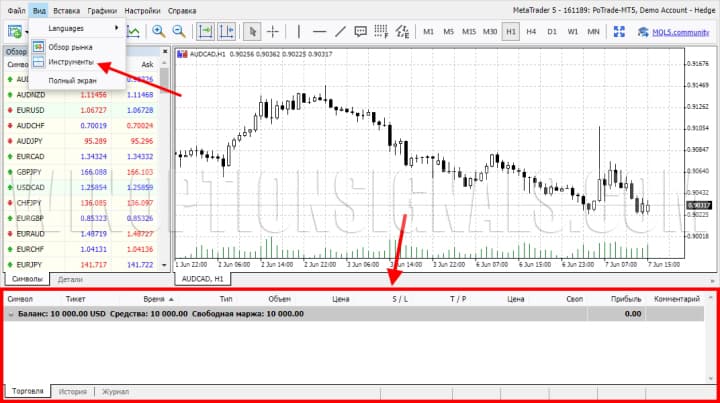This screenshot has height=403, width=720.
Task: Select the arrow cursor tool
Action: [x=254, y=31]
